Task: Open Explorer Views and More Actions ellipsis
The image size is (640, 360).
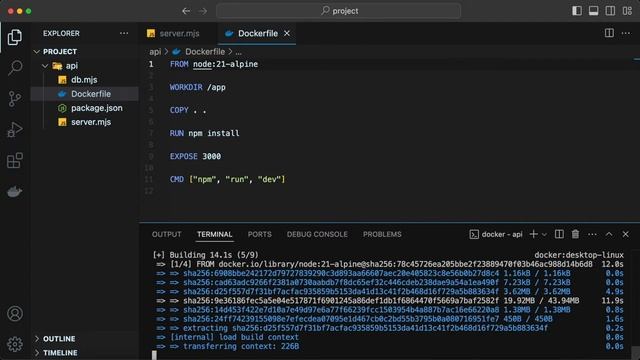Action: click(x=124, y=33)
